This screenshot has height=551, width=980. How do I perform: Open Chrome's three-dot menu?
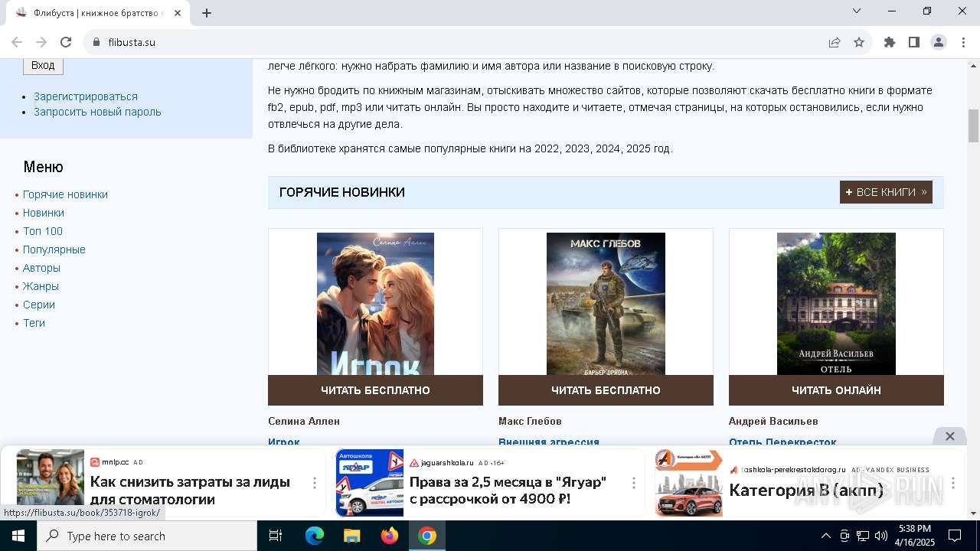[x=962, y=42]
